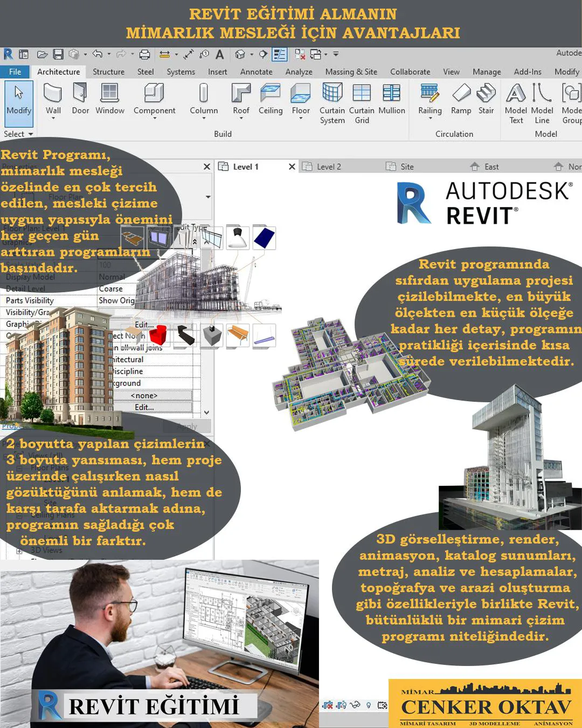
Task: Select the Ramp tool
Action: click(x=461, y=100)
